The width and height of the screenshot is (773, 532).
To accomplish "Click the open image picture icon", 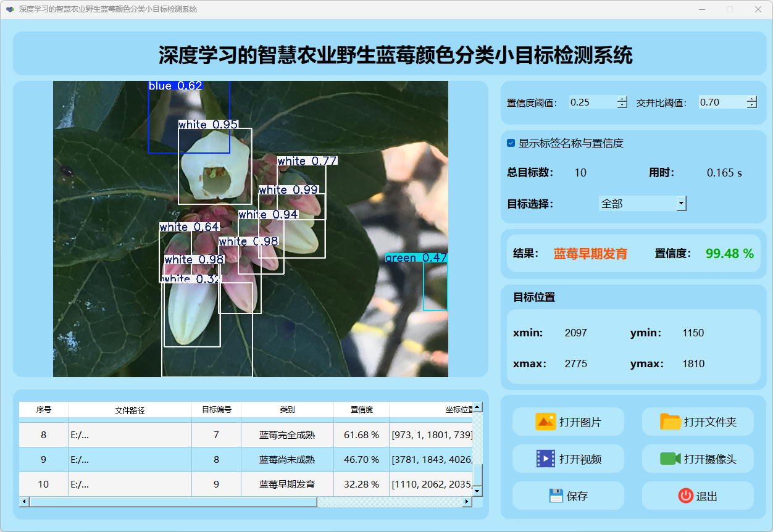I will [x=545, y=422].
